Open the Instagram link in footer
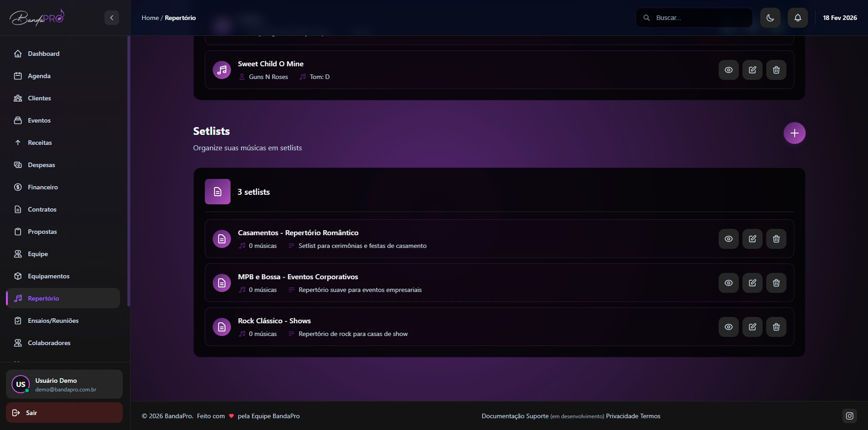This screenshot has width=868, height=430. 849,415
